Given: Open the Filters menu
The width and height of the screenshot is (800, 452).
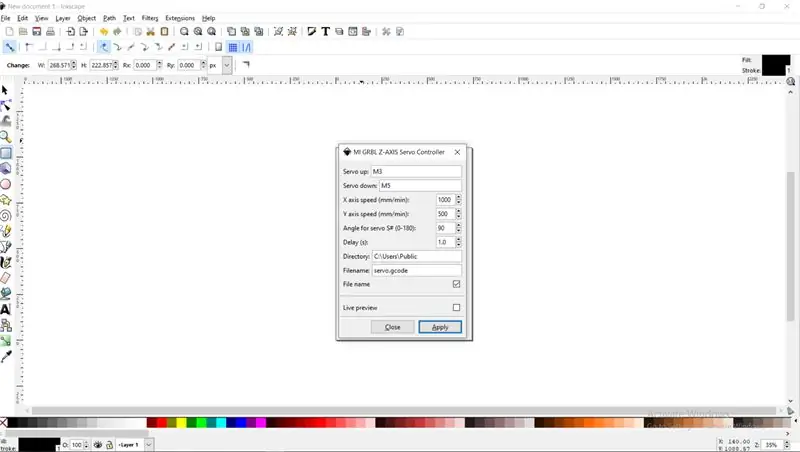Looking at the screenshot, I should 150,18.
